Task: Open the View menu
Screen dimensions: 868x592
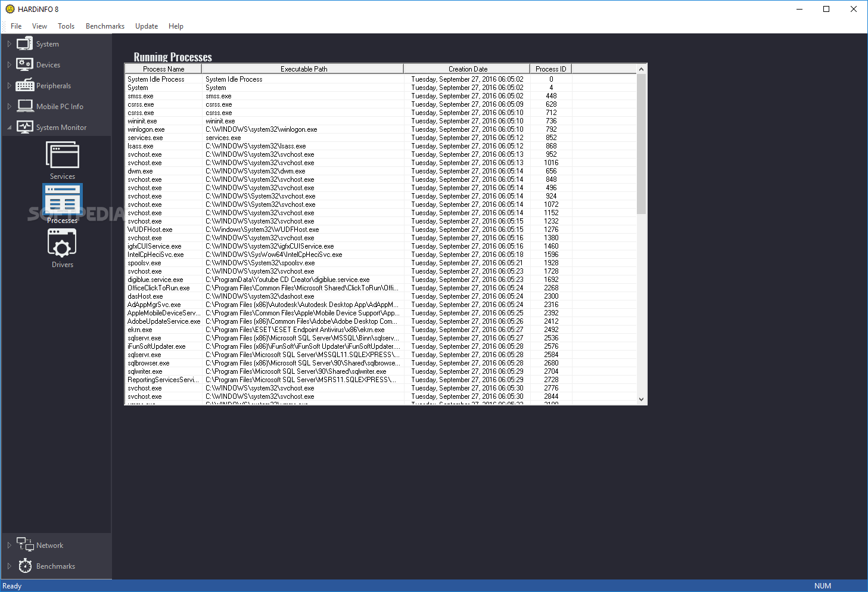Action: click(x=39, y=26)
